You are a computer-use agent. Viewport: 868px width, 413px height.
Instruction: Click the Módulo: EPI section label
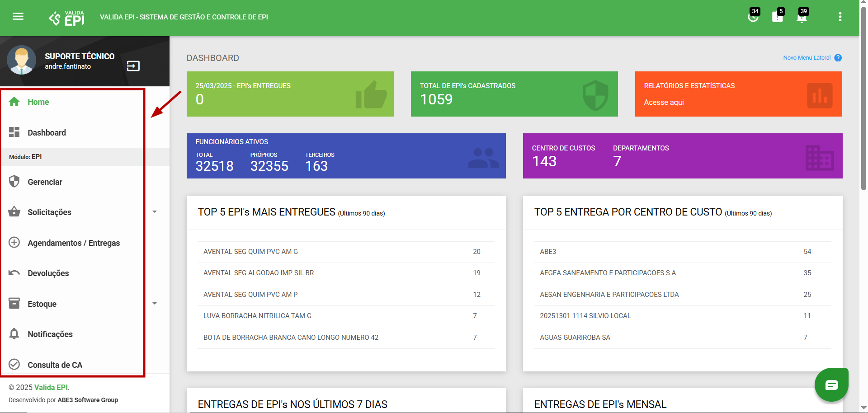[x=25, y=157]
